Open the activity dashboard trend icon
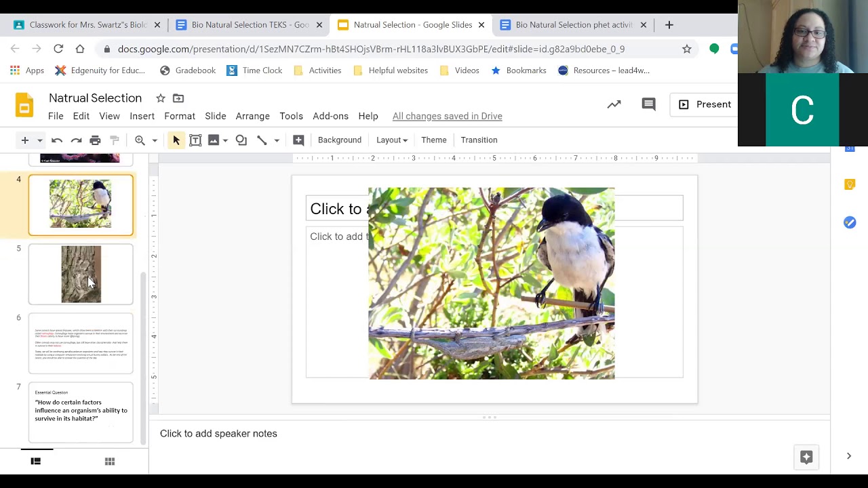 pyautogui.click(x=614, y=104)
